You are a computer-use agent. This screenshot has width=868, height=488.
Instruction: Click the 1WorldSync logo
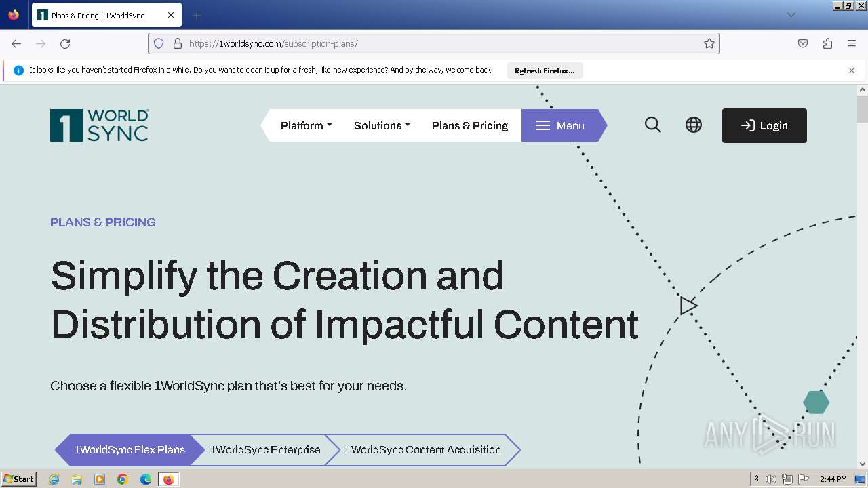pyautogui.click(x=99, y=125)
